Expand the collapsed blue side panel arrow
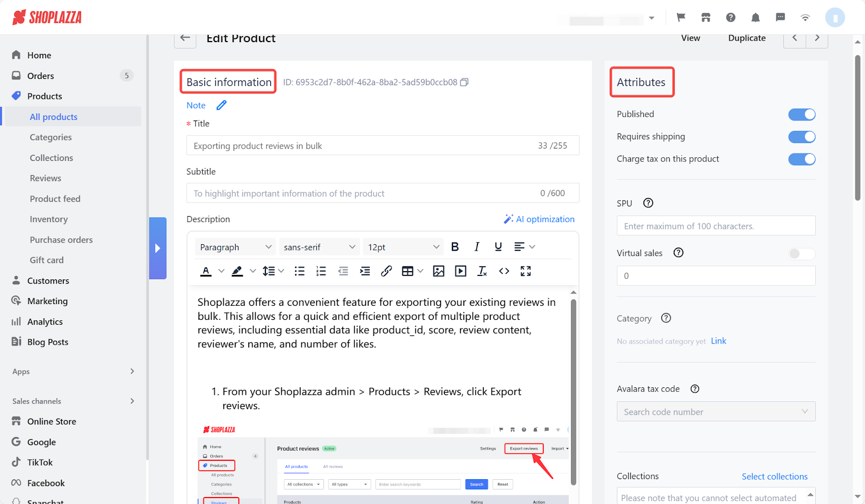This screenshot has width=865, height=504. [157, 248]
